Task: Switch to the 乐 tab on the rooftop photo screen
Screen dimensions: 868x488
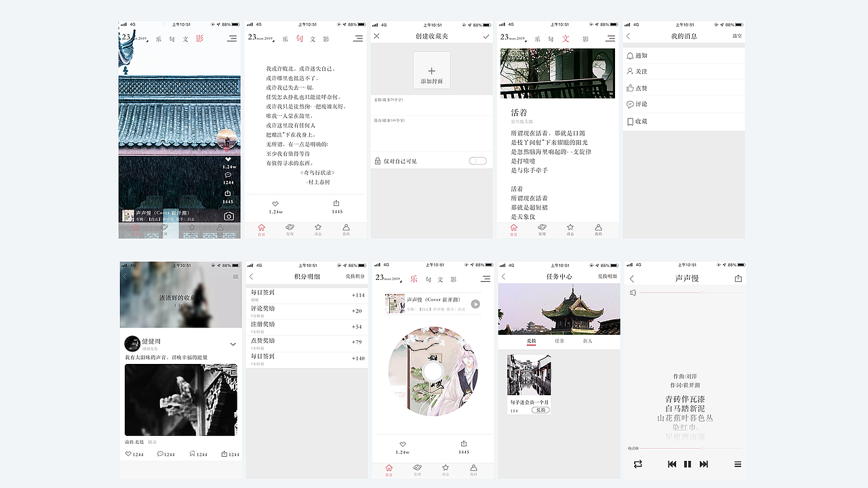Action: [159, 39]
